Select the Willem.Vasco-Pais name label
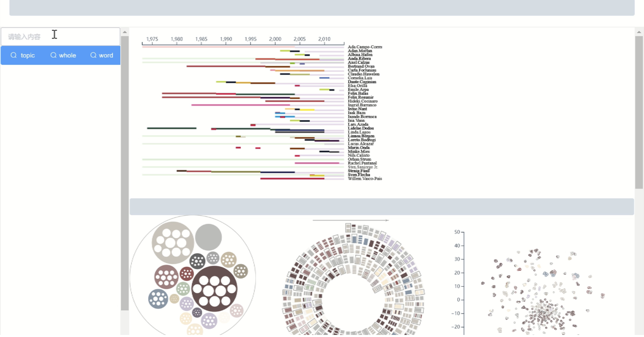The height and width of the screenshot is (337, 644). click(x=365, y=178)
